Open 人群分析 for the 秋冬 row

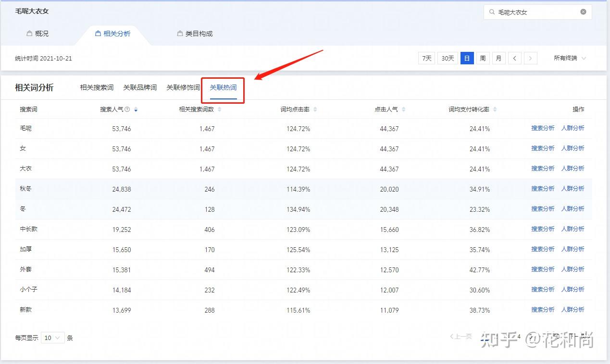pyautogui.click(x=573, y=189)
